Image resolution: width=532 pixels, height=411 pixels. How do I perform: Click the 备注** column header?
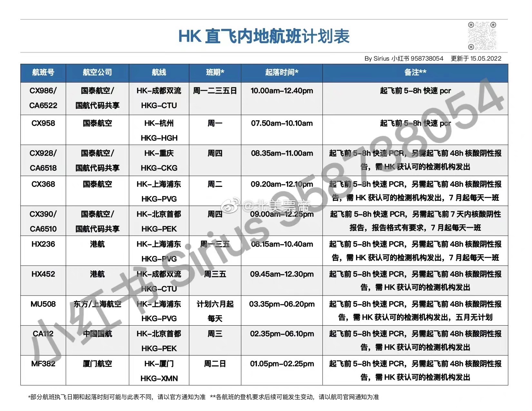coord(415,73)
